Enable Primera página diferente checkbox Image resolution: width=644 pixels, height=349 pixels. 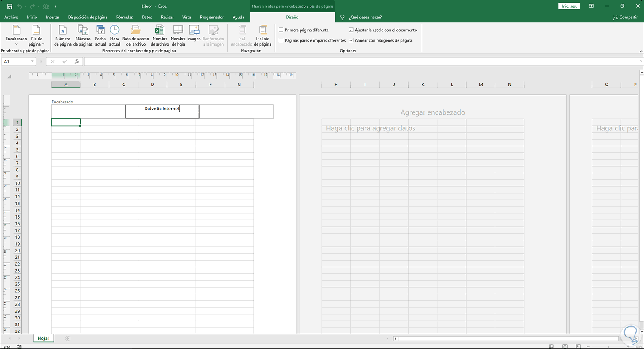click(x=281, y=30)
